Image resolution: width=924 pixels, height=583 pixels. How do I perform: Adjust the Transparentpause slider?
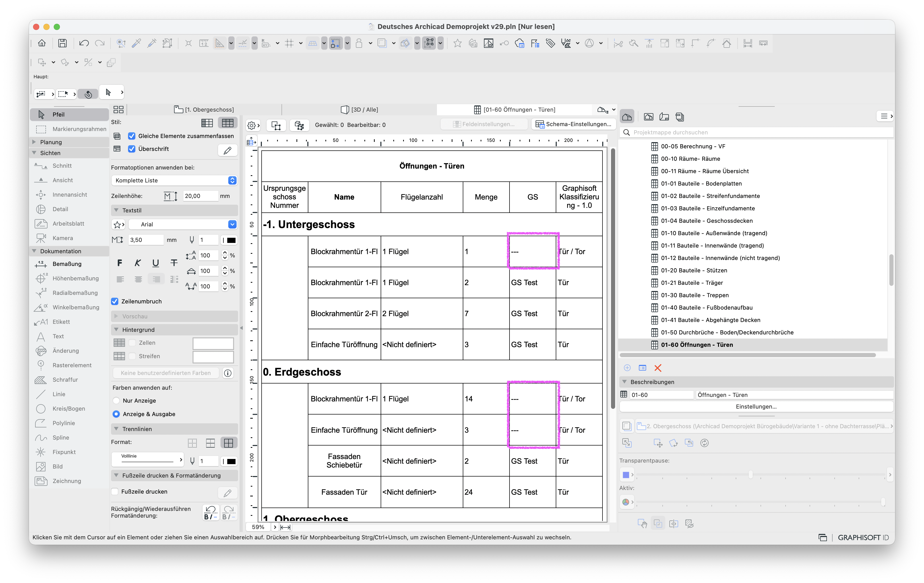750,475
